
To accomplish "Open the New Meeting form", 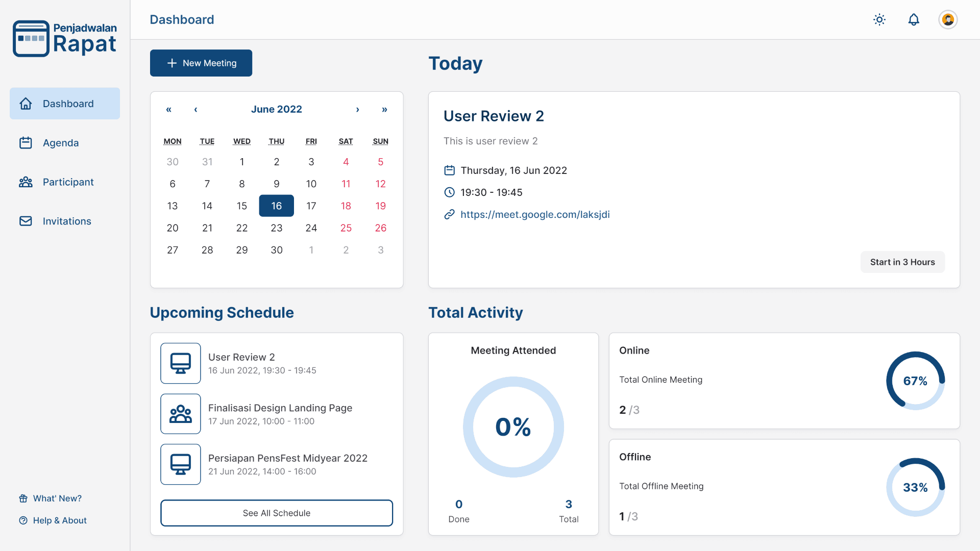I will (201, 63).
